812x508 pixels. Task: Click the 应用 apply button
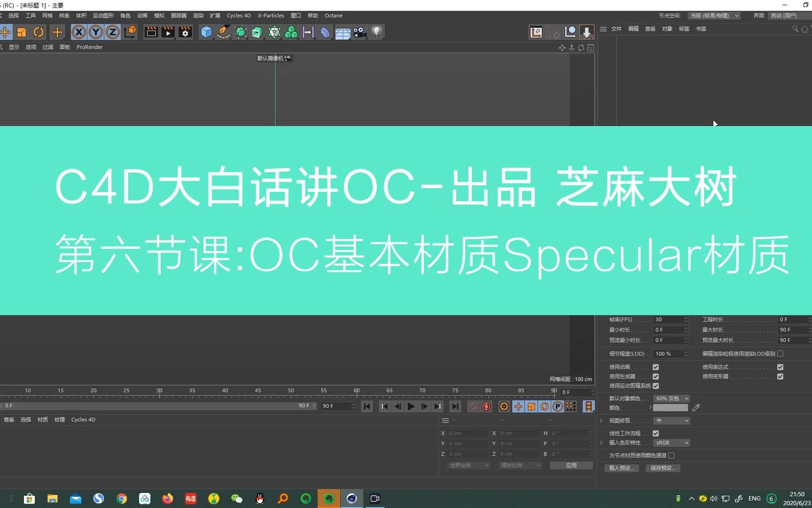coord(571,465)
